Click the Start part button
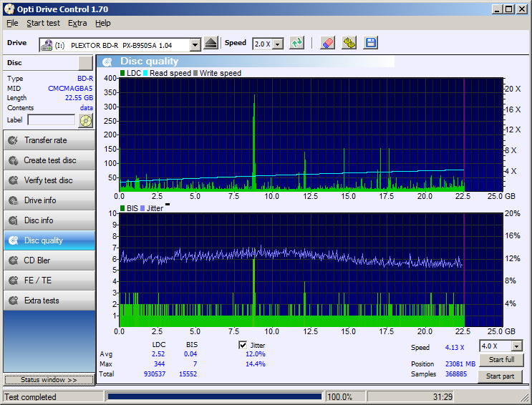Viewport: 532px width, 405px height. pyautogui.click(x=500, y=376)
